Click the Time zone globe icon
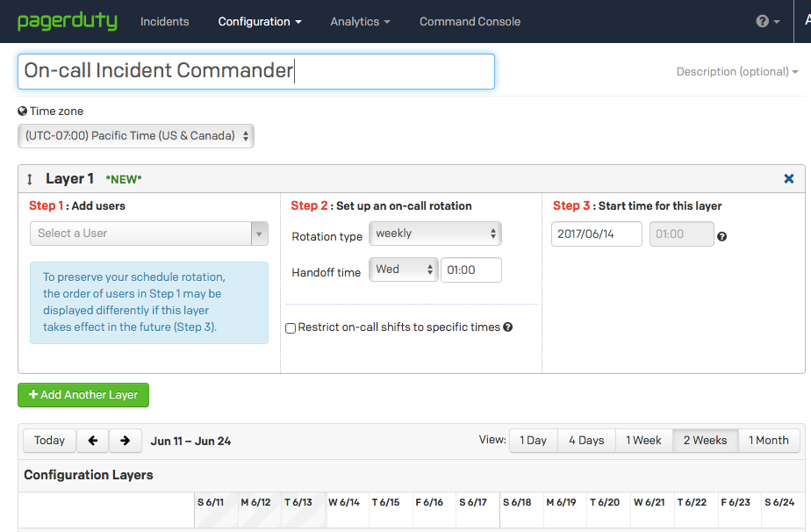The width and height of the screenshot is (811, 532). 22,111
